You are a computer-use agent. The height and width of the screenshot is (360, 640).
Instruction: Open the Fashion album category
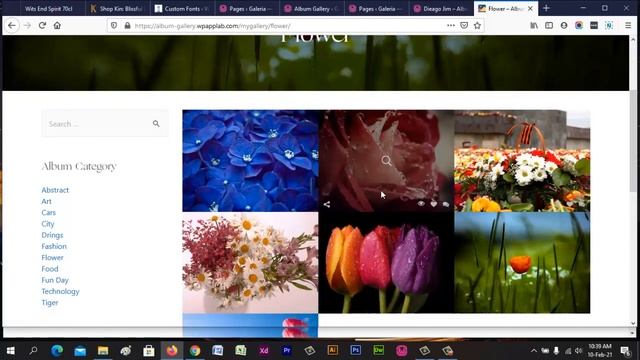[x=54, y=246]
